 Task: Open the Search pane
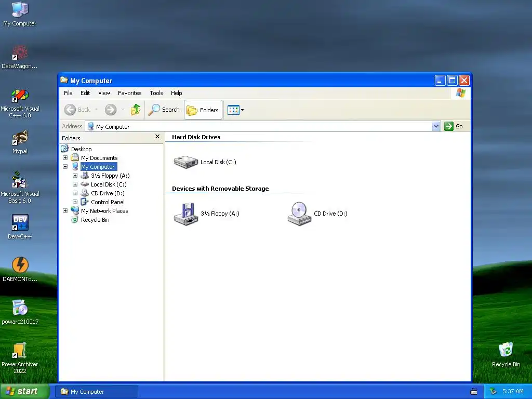tap(164, 110)
